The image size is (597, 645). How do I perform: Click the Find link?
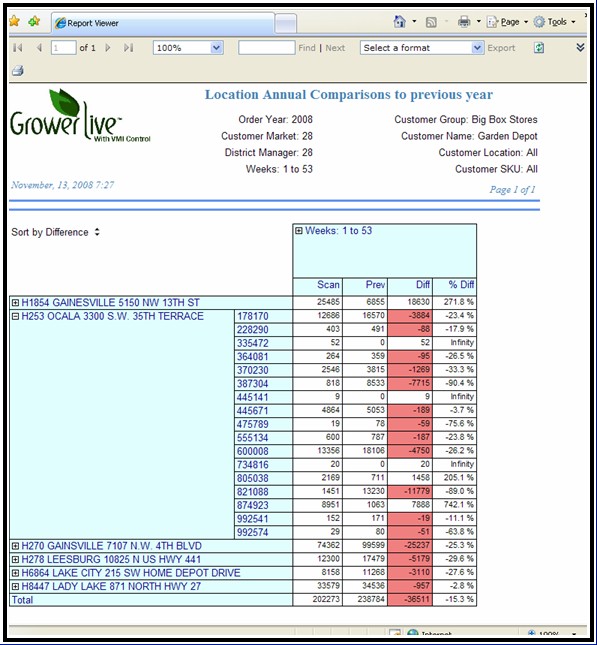[307, 48]
